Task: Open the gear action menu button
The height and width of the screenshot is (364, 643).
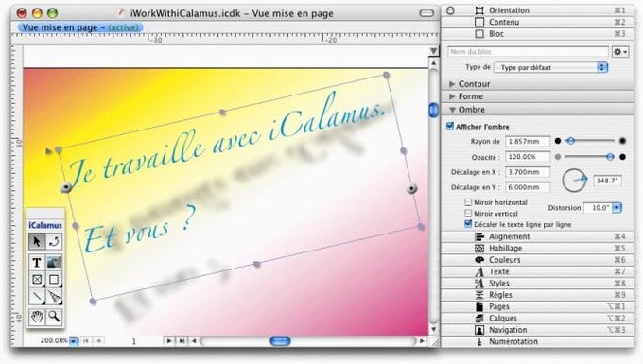Action: [x=619, y=52]
